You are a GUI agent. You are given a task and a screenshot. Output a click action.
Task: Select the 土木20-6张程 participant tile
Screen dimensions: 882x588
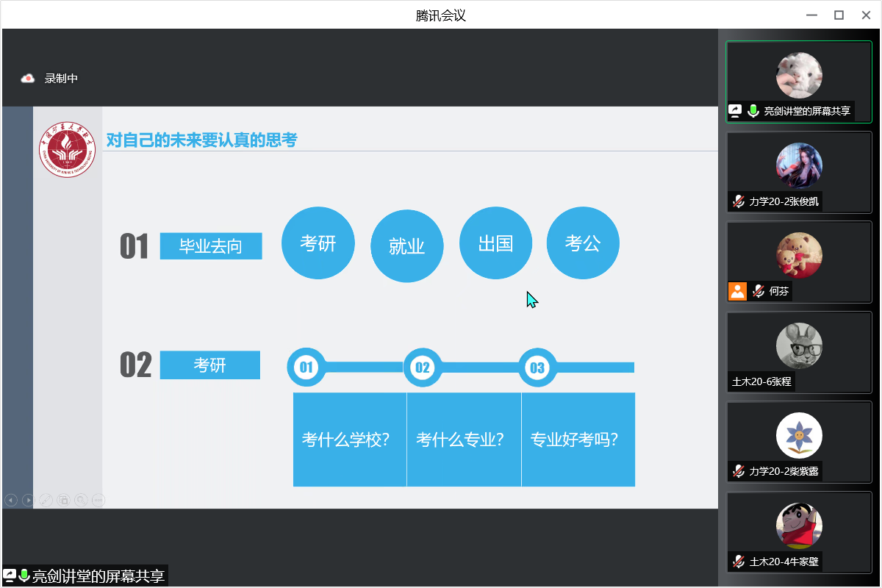tap(799, 352)
